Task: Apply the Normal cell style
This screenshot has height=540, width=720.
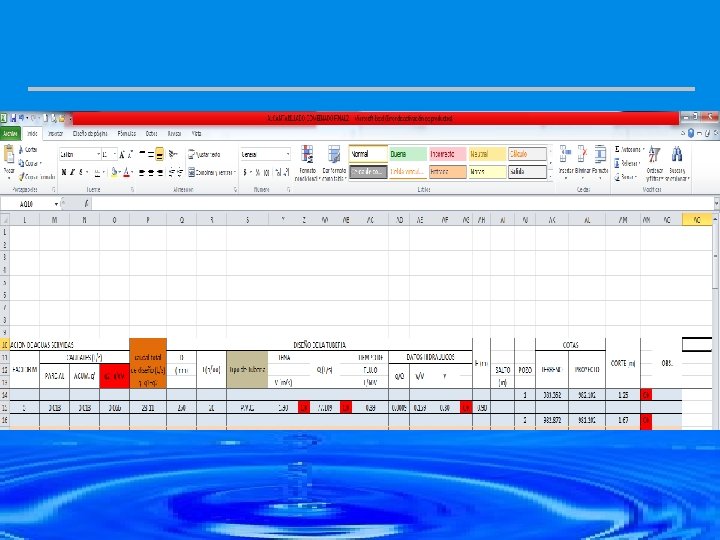Action: (x=368, y=154)
